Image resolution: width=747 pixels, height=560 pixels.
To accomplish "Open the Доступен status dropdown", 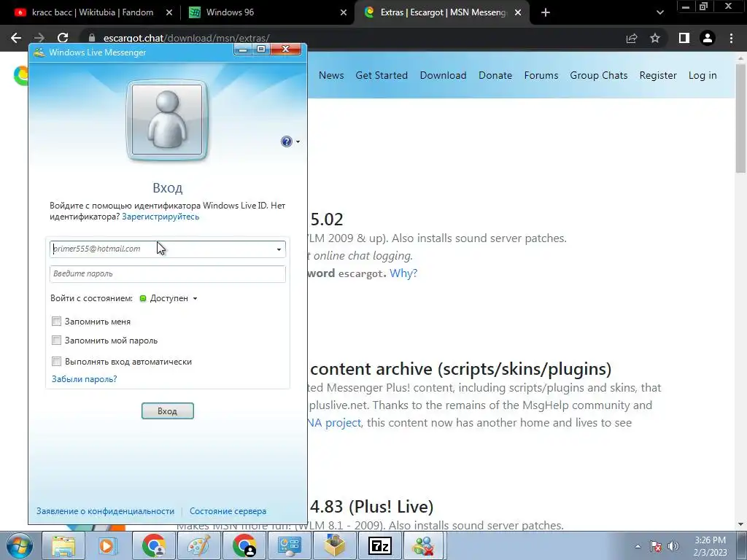I will pyautogui.click(x=169, y=298).
